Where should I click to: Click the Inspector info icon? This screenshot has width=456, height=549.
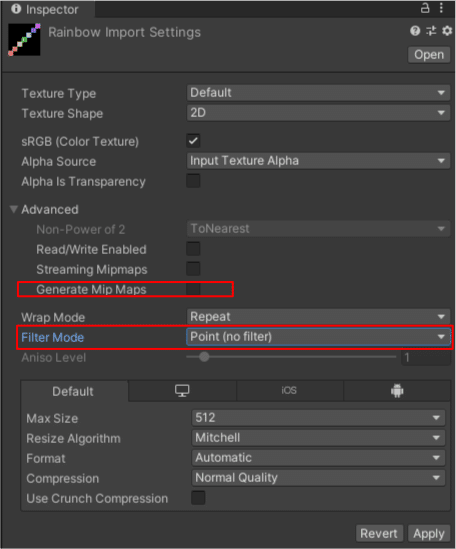[x=16, y=9]
